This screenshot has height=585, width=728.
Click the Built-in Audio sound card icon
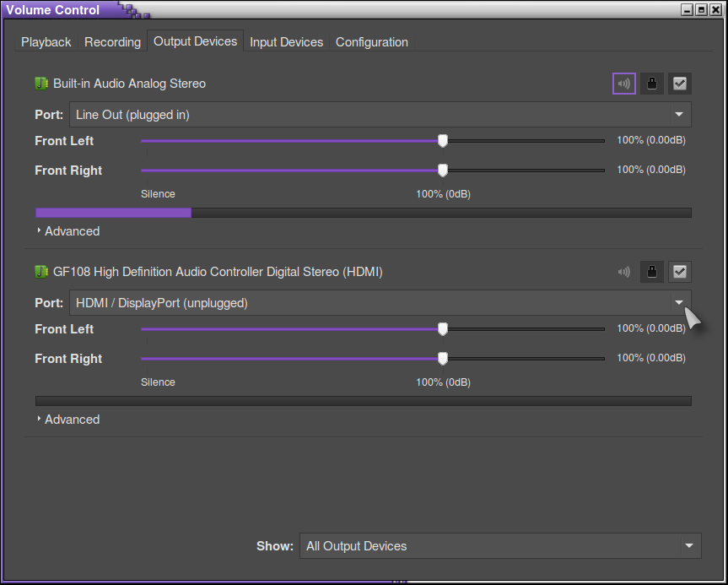coord(41,84)
